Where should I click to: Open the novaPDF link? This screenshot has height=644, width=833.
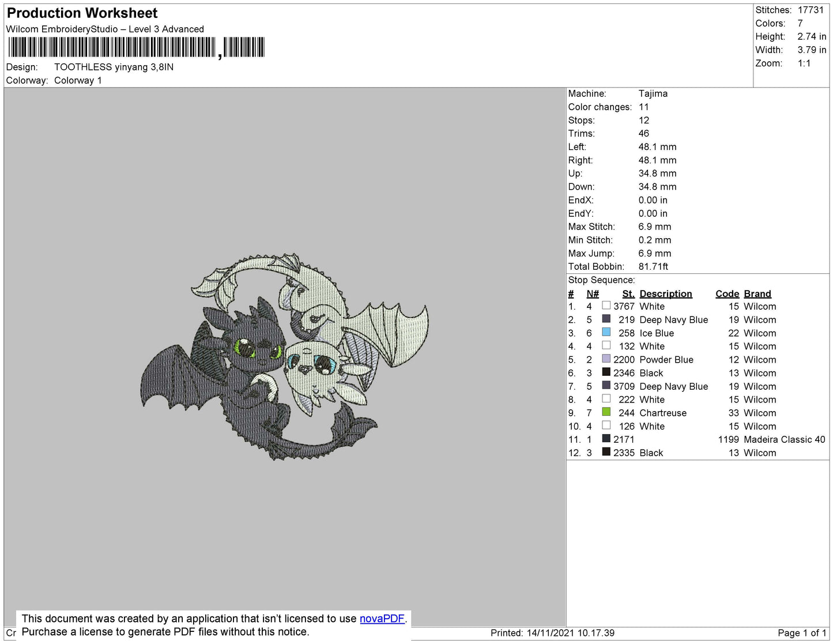tap(382, 619)
